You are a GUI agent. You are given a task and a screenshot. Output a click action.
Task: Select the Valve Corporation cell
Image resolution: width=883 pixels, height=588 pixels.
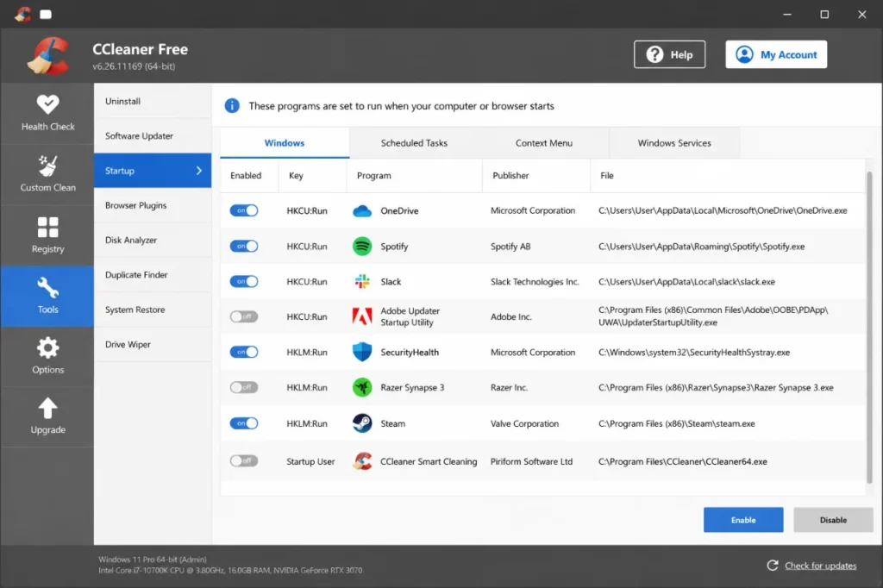(x=524, y=423)
